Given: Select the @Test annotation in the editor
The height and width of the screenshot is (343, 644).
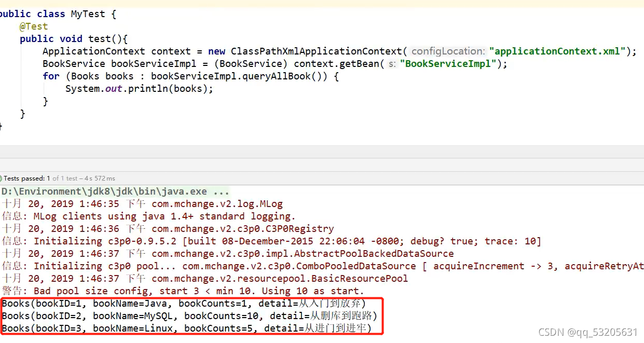Looking at the screenshot, I should (x=34, y=26).
